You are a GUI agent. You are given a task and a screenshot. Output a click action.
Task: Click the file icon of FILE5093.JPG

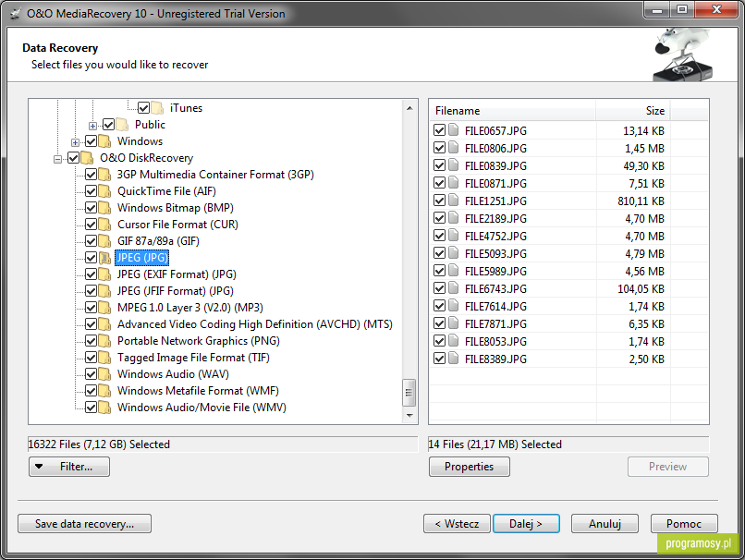454,252
